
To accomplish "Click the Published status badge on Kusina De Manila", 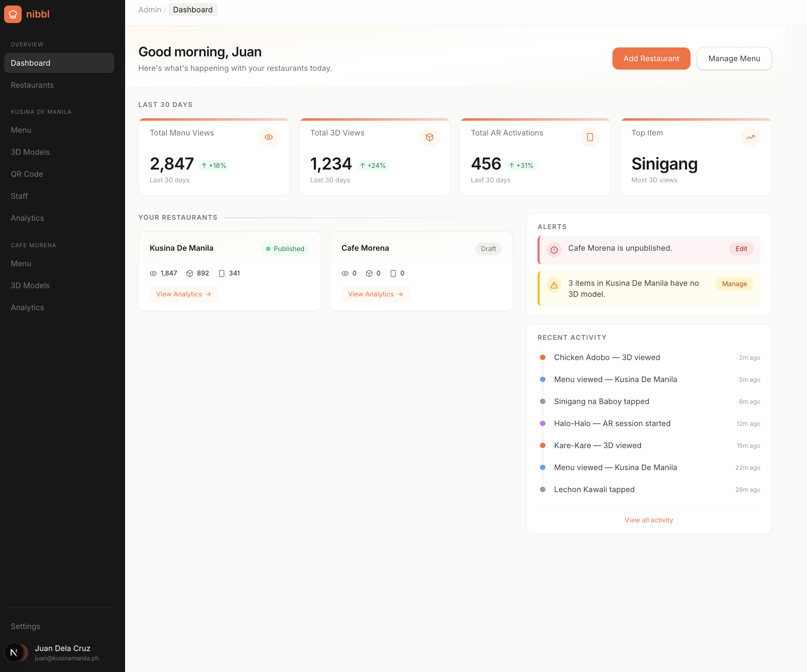I will click(285, 249).
